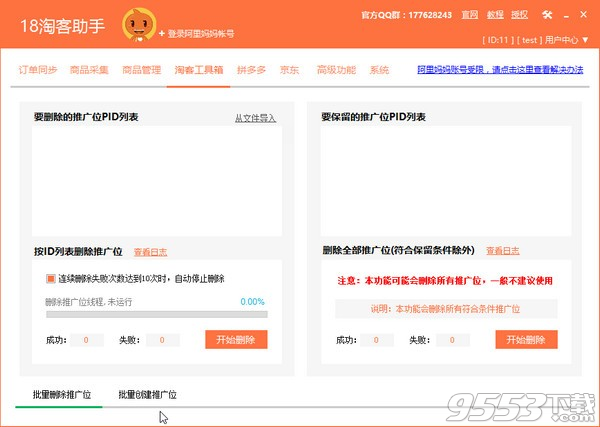The width and height of the screenshot is (600, 427).
Task: Click the 官方QQ群 number text
Action: (x=406, y=15)
